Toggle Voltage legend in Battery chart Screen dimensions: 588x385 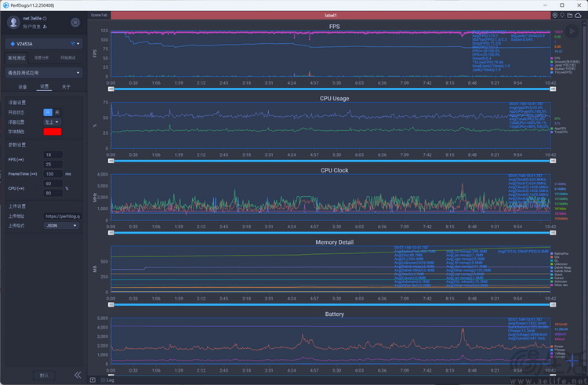pos(557,353)
